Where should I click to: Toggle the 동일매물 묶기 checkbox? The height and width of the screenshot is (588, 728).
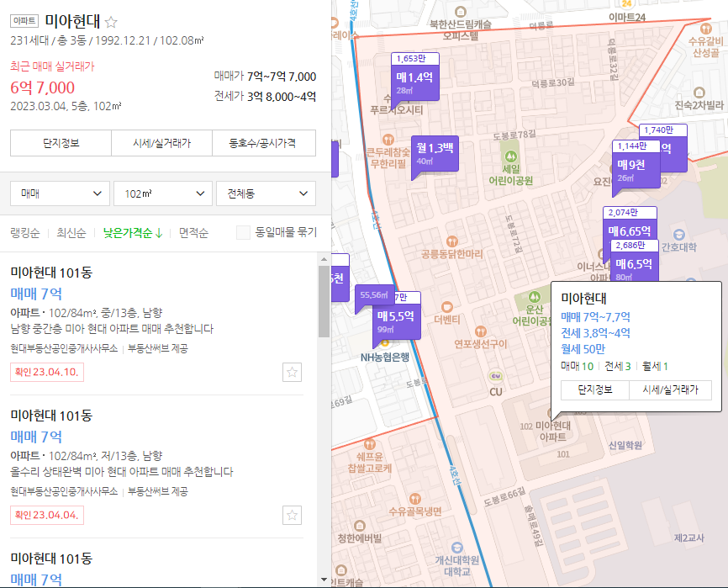click(243, 232)
